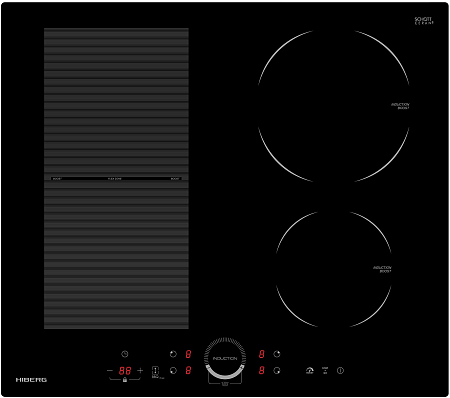
Task: Select the front-left zone selector circle
Action: [x=173, y=370]
